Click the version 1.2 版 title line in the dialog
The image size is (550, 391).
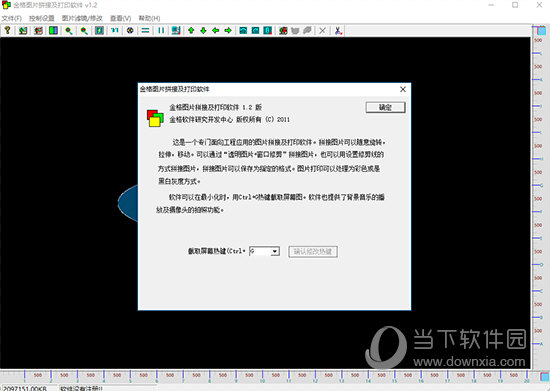tap(216, 107)
